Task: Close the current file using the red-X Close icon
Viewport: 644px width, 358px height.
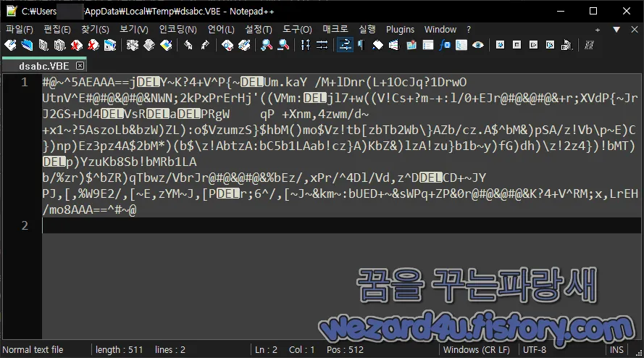Action: [76, 45]
